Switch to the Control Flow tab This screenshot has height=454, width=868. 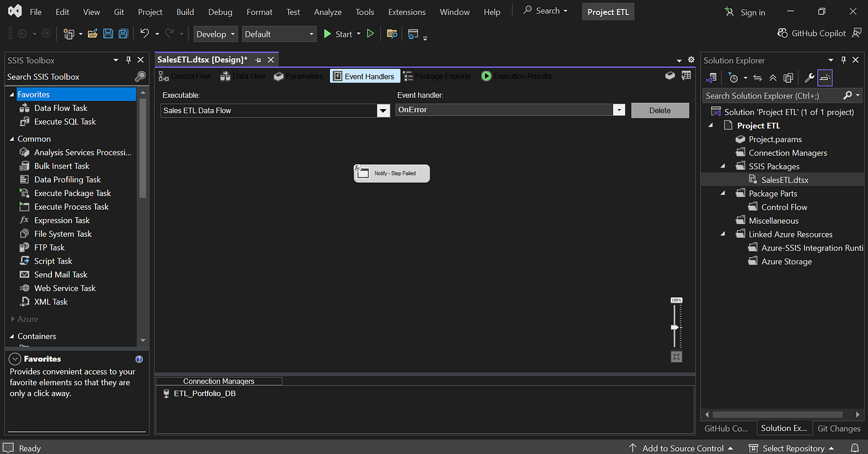coord(185,76)
